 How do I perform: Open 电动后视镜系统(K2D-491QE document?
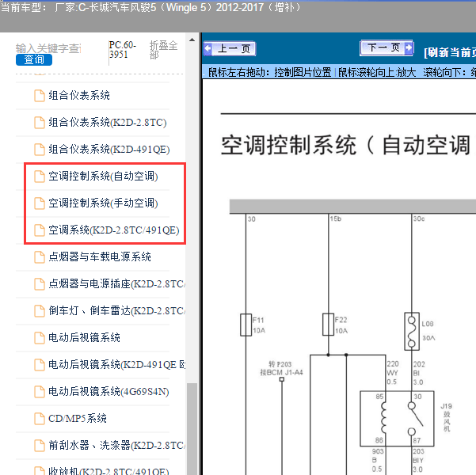click(x=117, y=364)
